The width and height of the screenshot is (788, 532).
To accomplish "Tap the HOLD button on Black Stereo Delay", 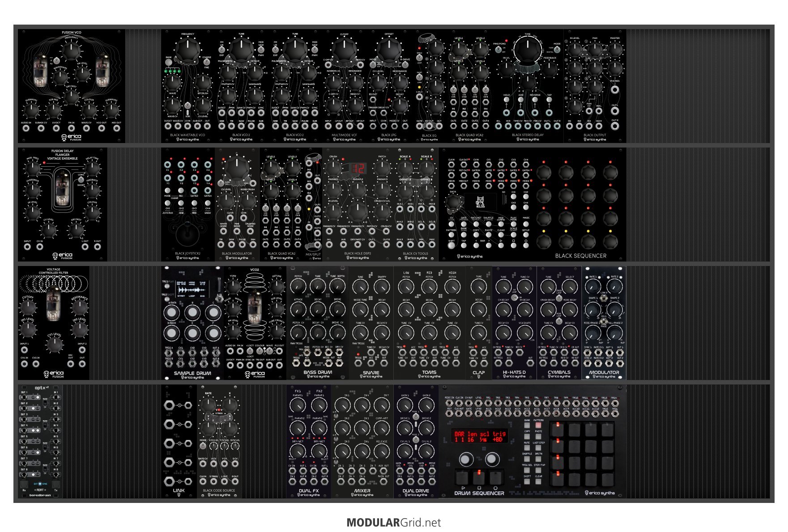I will tap(507, 100).
